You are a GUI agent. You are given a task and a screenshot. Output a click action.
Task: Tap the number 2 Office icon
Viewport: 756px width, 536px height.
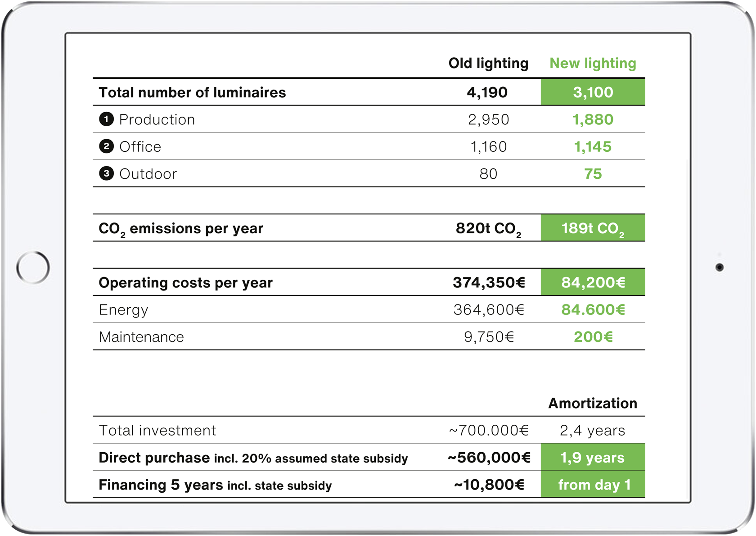pyautogui.click(x=106, y=146)
